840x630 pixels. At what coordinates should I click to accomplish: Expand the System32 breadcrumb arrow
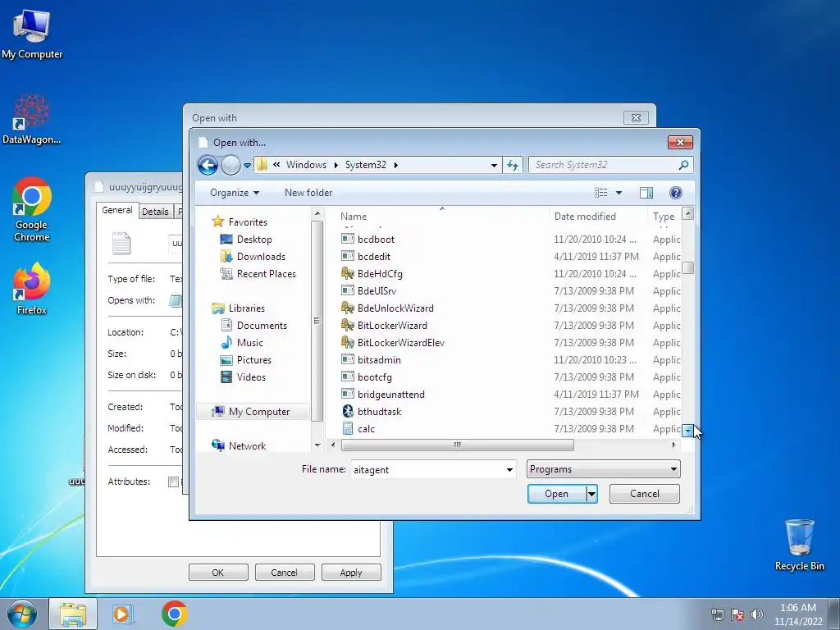396,165
